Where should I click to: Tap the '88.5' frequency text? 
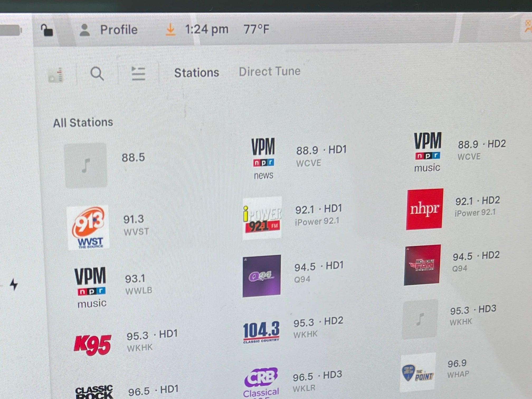133,157
